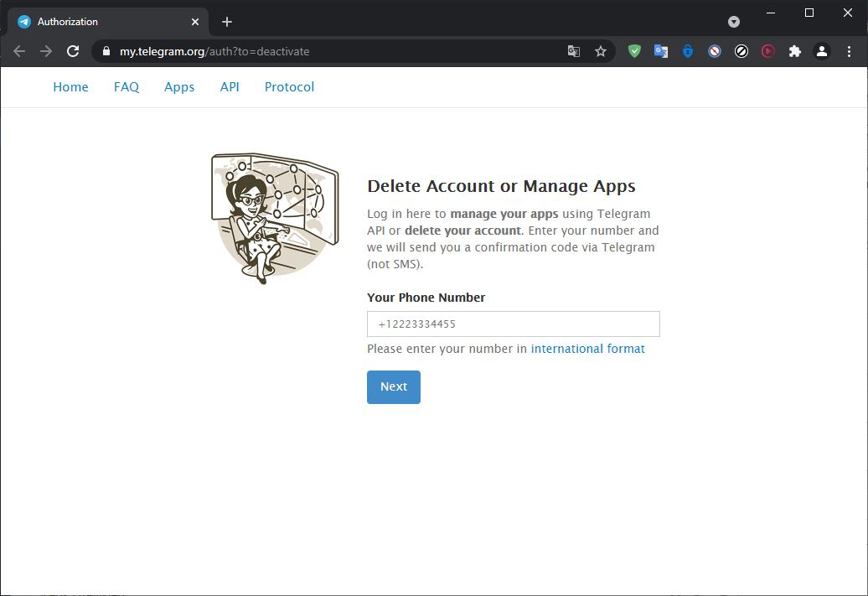The height and width of the screenshot is (596, 868).
Task: Select the API navigation menu item
Action: point(230,86)
